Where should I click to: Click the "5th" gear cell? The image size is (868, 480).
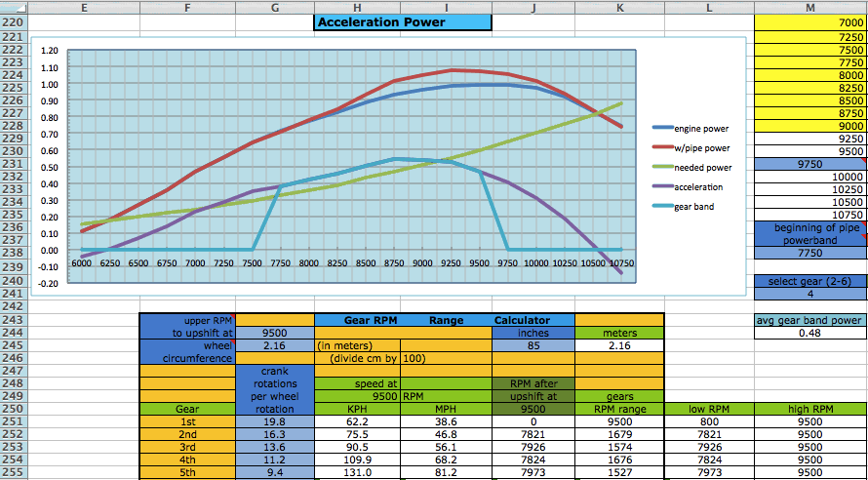pos(187,473)
